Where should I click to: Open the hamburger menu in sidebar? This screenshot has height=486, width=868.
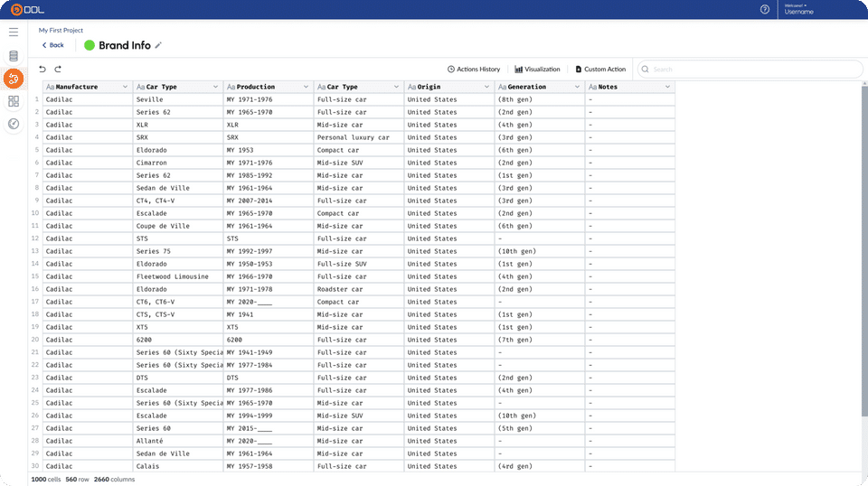pyautogui.click(x=14, y=32)
